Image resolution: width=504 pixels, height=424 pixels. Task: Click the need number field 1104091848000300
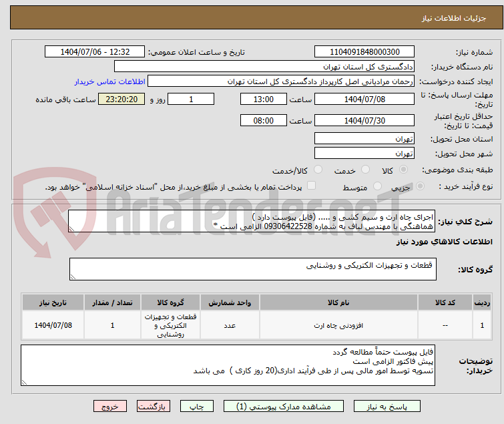pos(364,52)
